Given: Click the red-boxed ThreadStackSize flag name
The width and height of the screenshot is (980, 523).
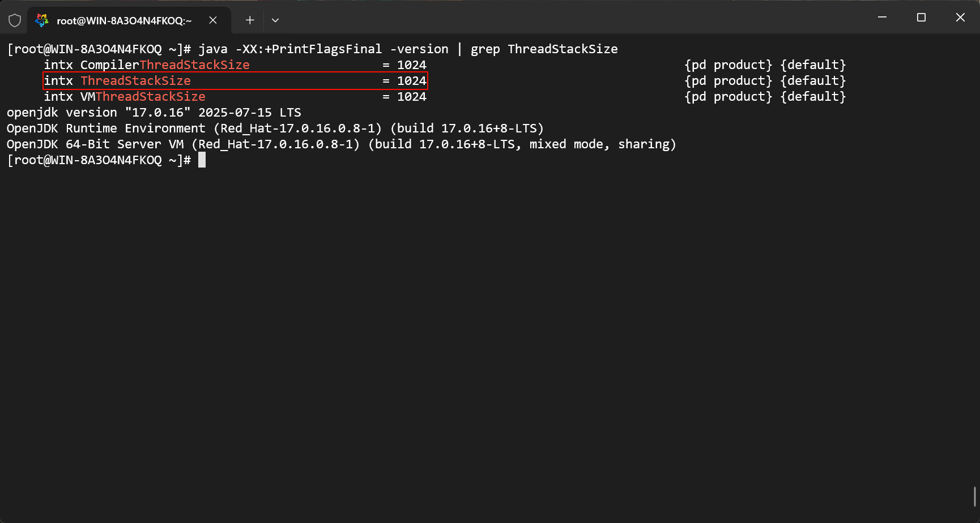Looking at the screenshot, I should click(x=135, y=81).
